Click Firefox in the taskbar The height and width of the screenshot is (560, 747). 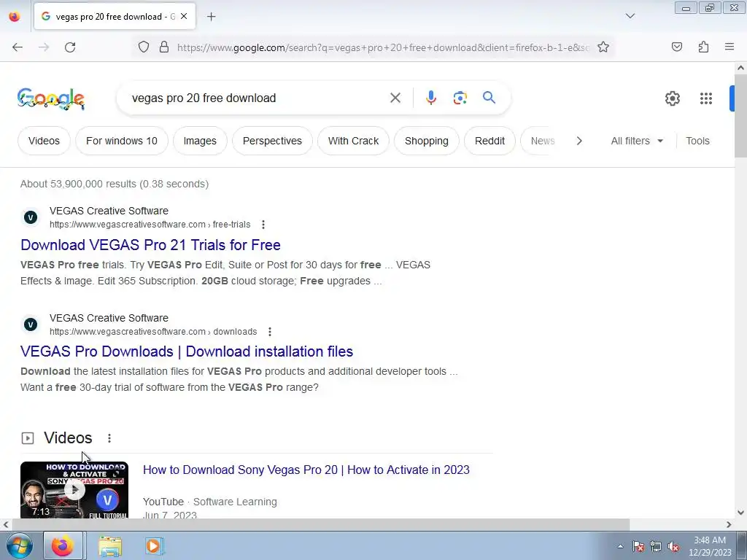point(63,545)
